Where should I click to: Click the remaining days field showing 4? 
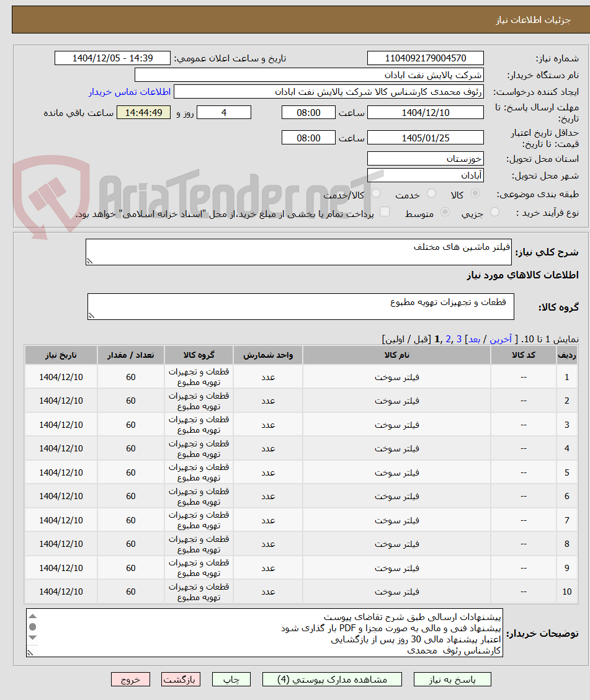tap(224, 112)
